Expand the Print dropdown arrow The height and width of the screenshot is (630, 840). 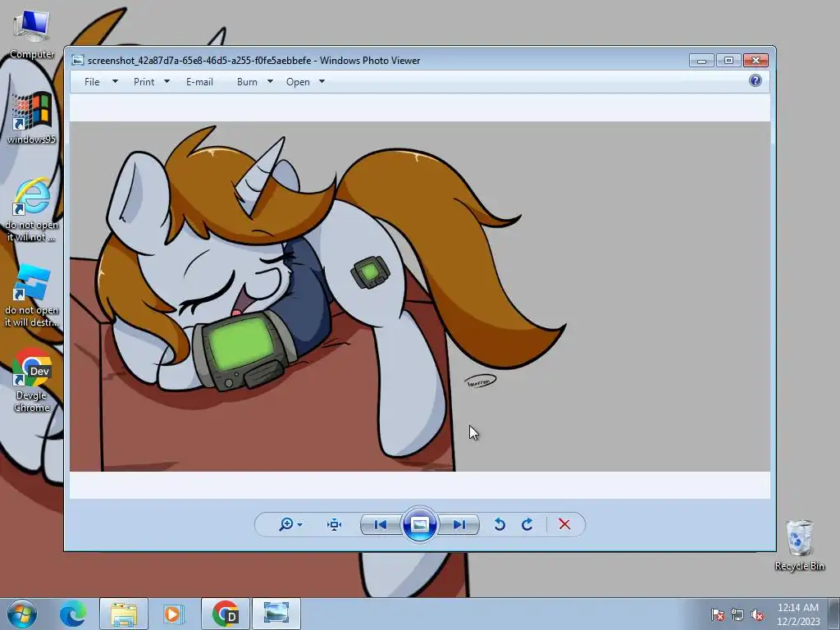point(167,81)
